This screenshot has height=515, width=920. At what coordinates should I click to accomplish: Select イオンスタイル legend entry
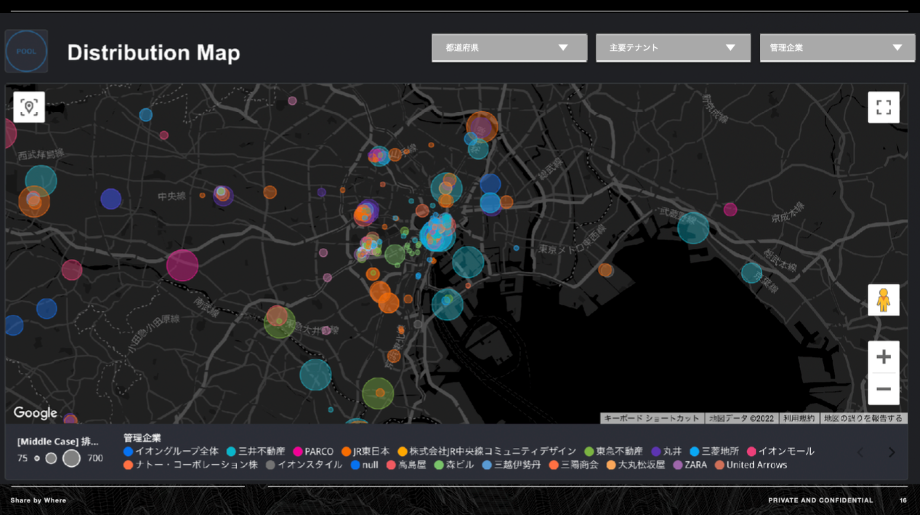(x=304, y=465)
